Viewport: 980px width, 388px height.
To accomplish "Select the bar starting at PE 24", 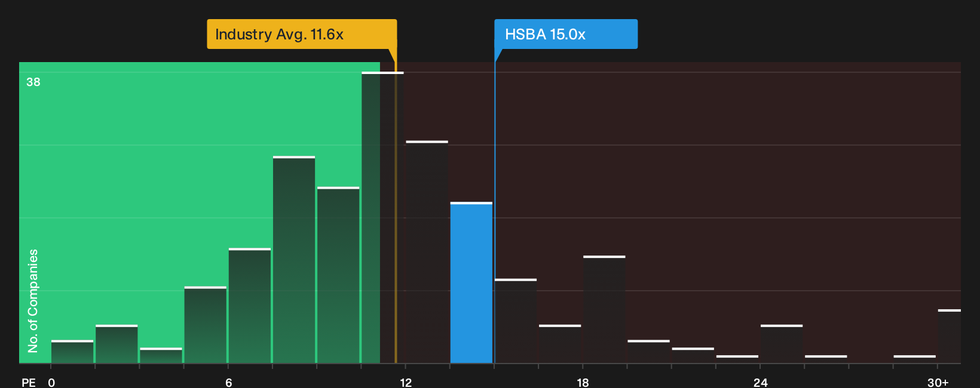I will 782,344.
